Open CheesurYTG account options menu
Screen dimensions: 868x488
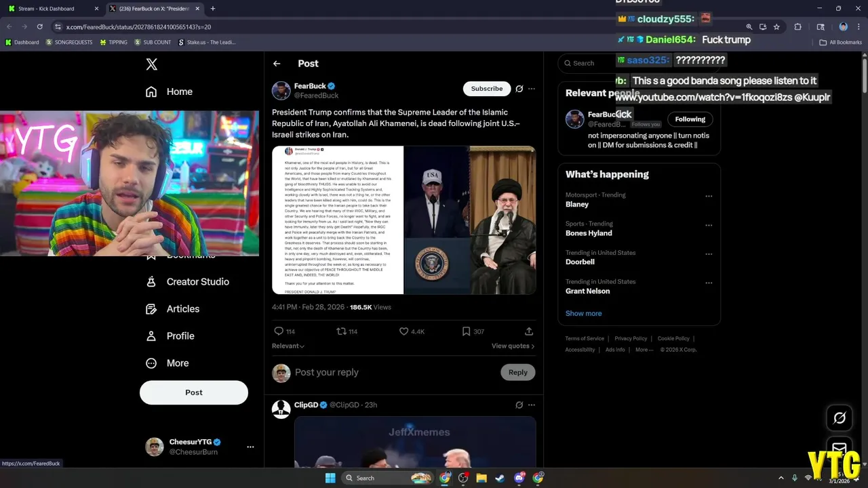pyautogui.click(x=250, y=447)
